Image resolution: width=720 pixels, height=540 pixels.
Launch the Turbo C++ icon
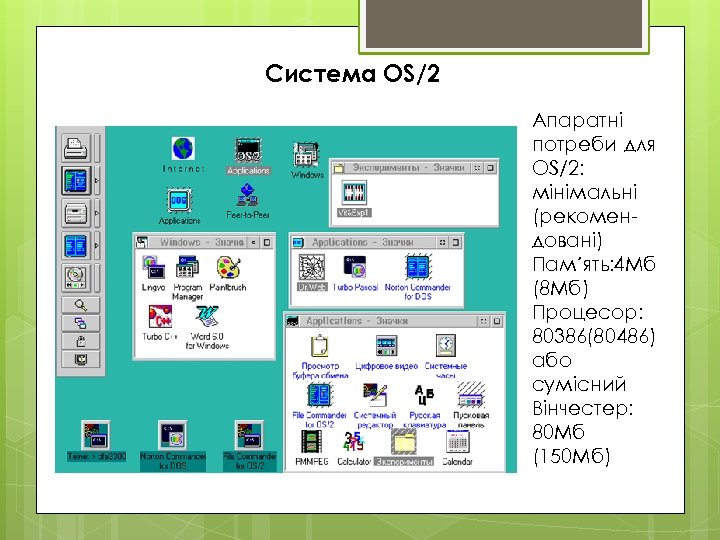tap(160, 317)
